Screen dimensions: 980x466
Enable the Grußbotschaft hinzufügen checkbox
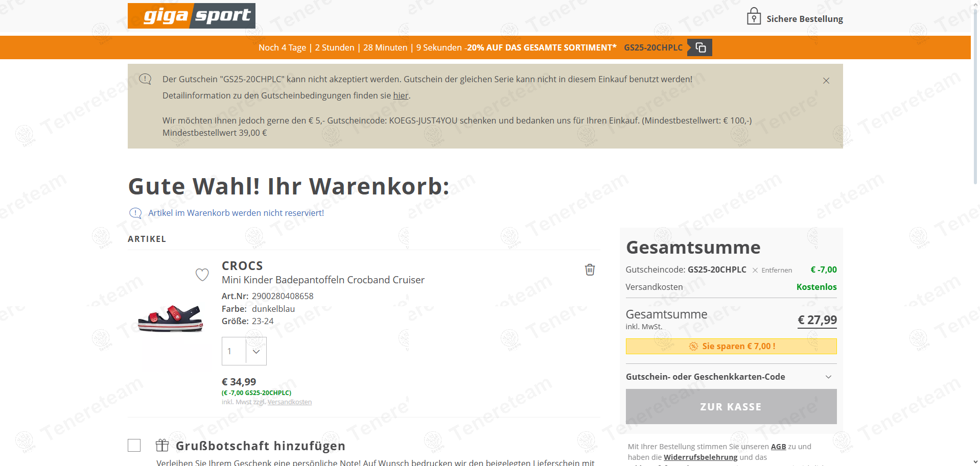click(134, 446)
